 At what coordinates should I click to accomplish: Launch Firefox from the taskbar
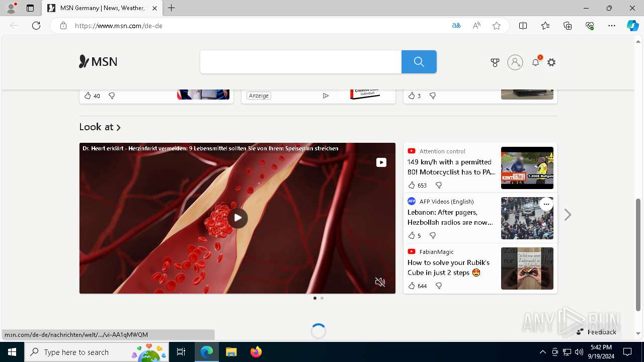click(x=256, y=352)
